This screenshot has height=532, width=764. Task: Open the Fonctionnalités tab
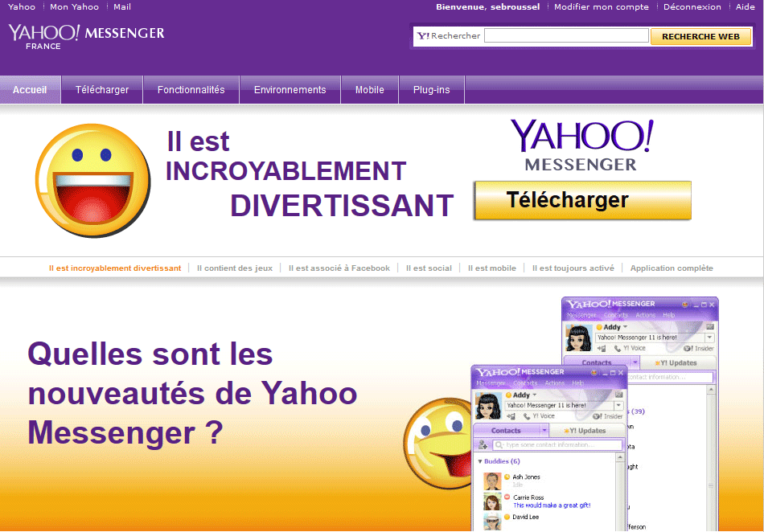191,89
